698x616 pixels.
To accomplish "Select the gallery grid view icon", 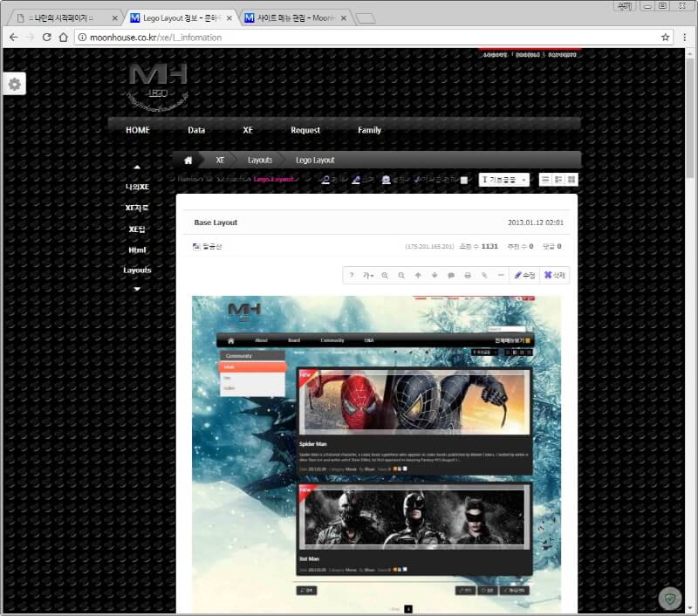I will pos(571,180).
